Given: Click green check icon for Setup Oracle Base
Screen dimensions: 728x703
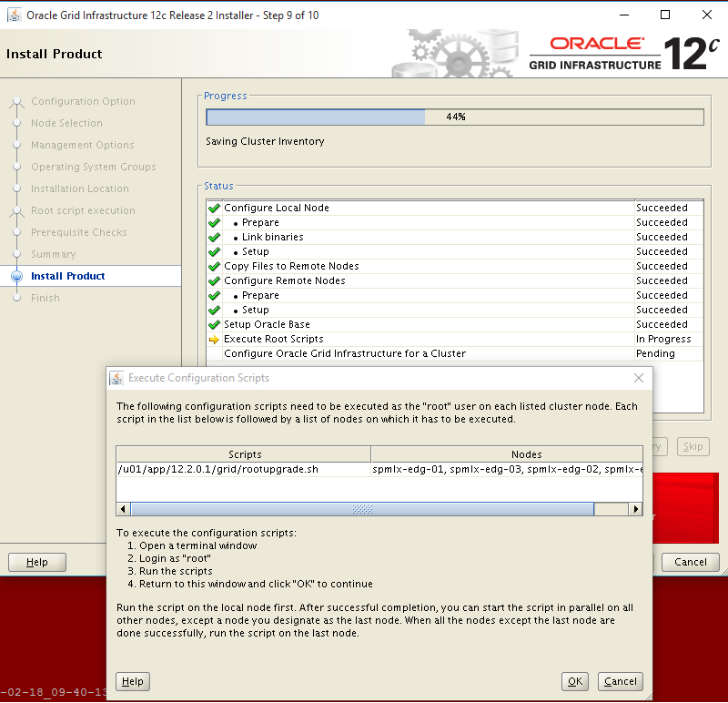Looking at the screenshot, I should (214, 324).
